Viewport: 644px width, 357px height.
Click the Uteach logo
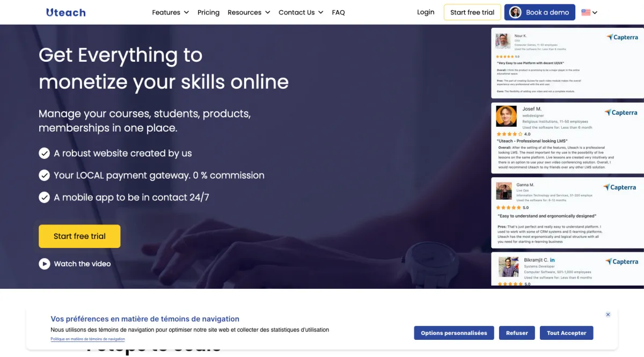pos(66,12)
